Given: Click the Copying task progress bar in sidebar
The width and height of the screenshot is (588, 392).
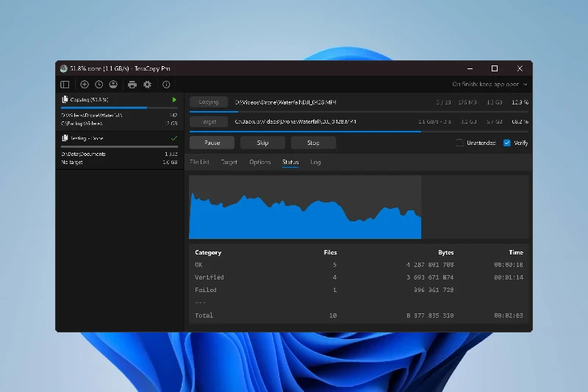Looking at the screenshot, I should 119,108.
